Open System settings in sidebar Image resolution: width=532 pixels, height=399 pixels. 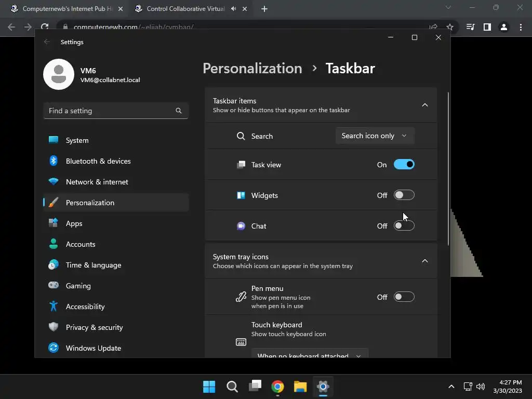tap(116, 140)
